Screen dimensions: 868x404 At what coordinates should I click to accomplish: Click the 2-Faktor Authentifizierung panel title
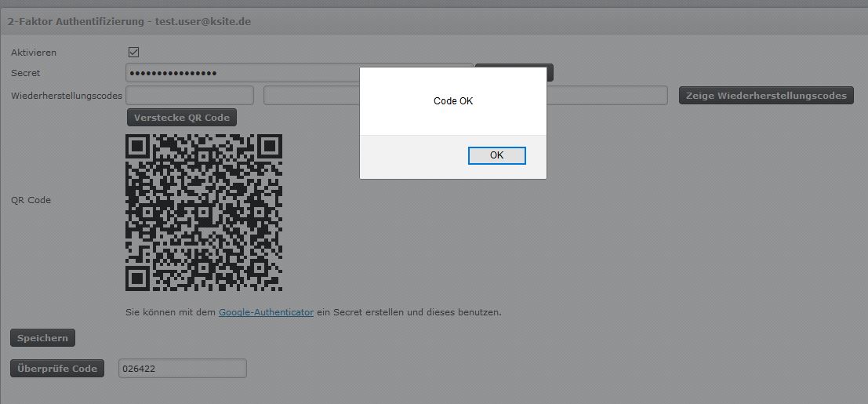click(x=129, y=22)
